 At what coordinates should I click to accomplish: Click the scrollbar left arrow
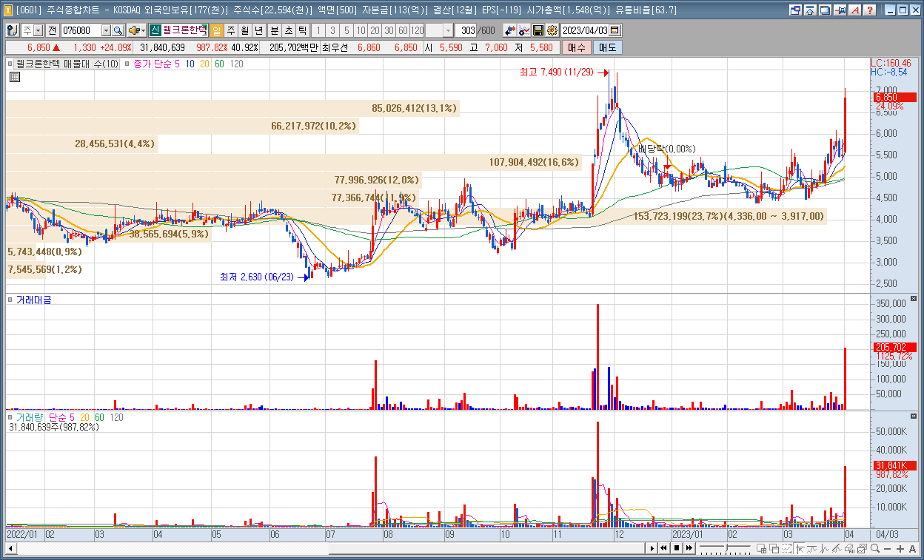point(10,548)
